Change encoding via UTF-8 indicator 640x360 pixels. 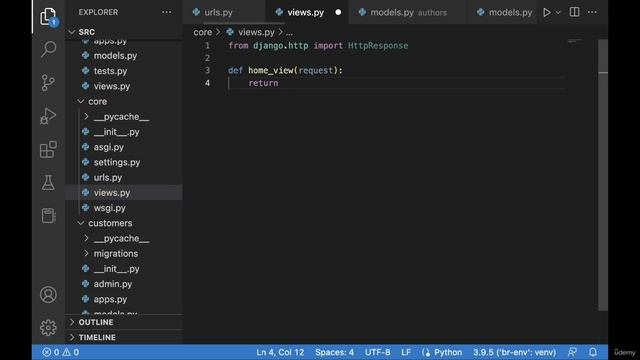point(378,352)
